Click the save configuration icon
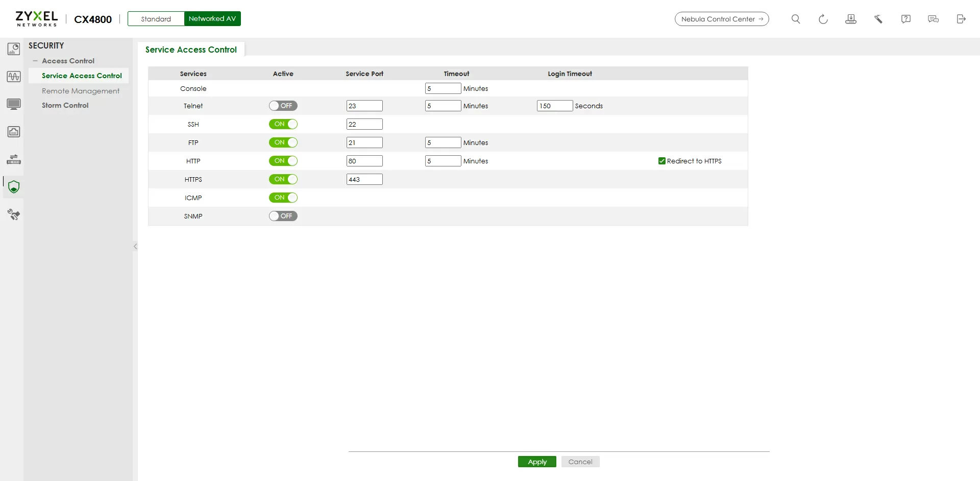The width and height of the screenshot is (980, 481). (850, 19)
